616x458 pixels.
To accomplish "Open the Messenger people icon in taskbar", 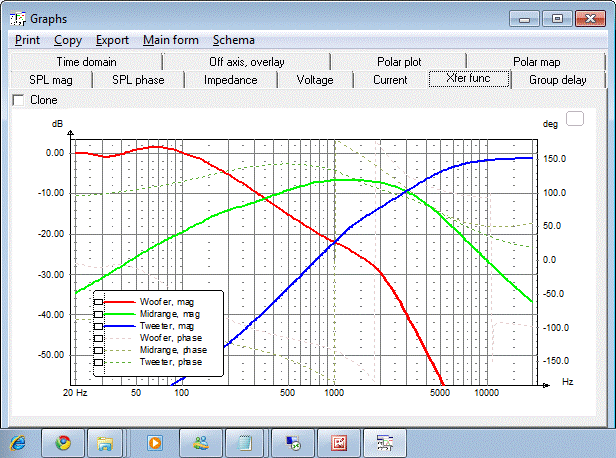I will pyautogui.click(x=201, y=443).
